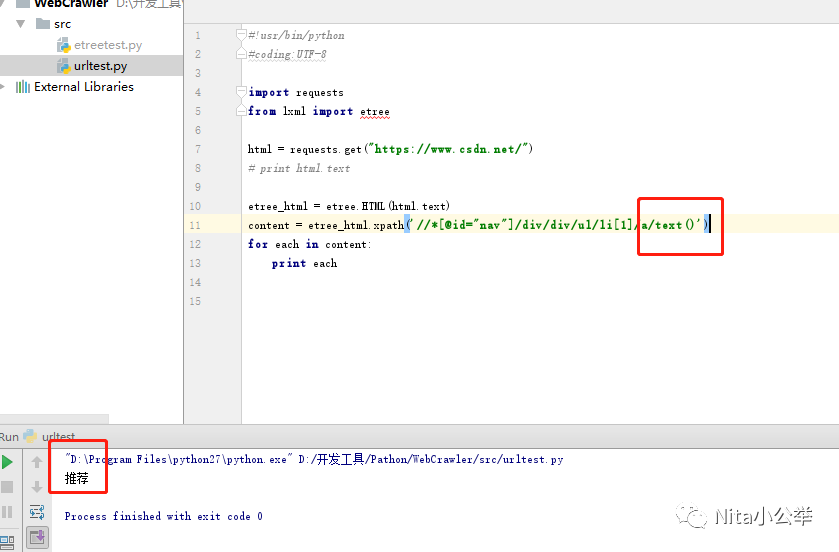Rerun urltest with the green play button
The height and width of the screenshot is (552, 839).
point(7,462)
